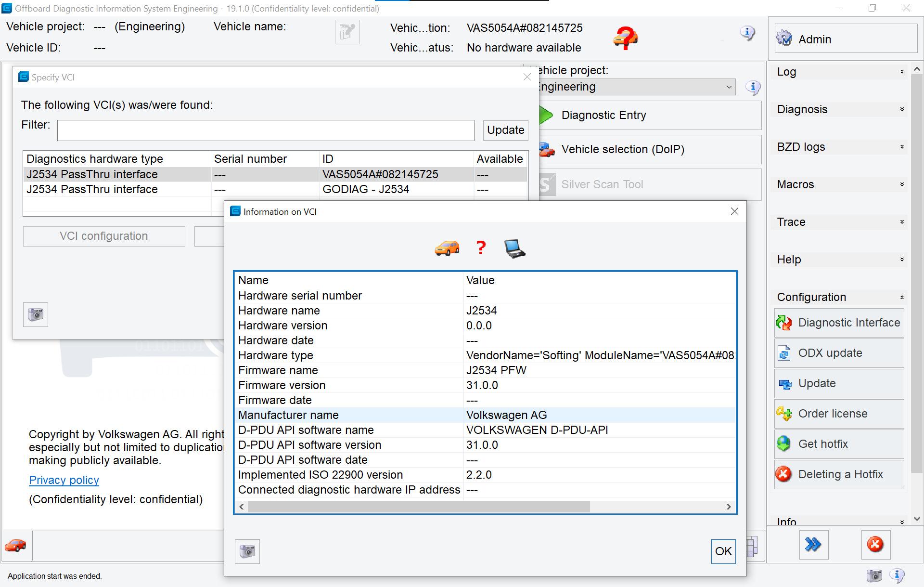Select the Firmware version row

pos(485,385)
